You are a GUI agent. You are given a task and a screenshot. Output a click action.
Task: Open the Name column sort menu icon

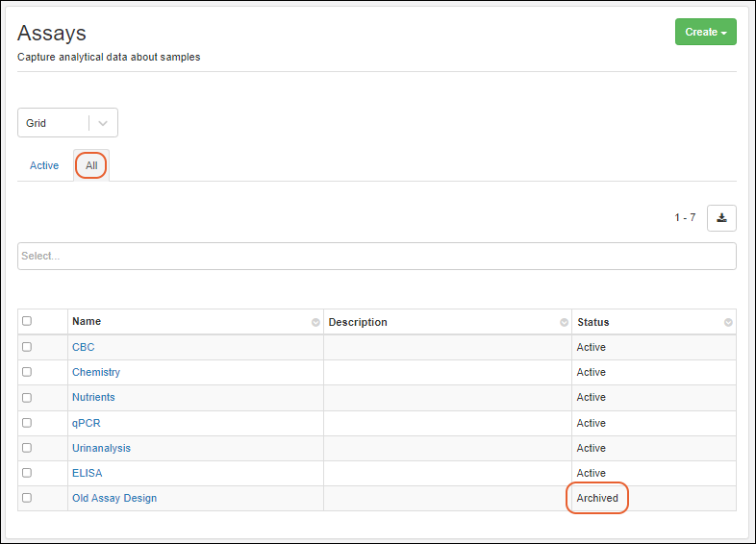tap(315, 323)
